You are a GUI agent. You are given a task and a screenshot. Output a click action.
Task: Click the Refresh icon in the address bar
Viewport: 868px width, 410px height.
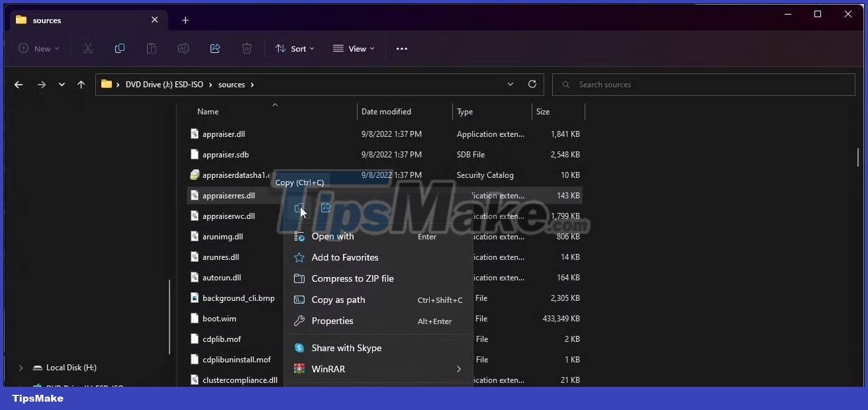[532, 84]
